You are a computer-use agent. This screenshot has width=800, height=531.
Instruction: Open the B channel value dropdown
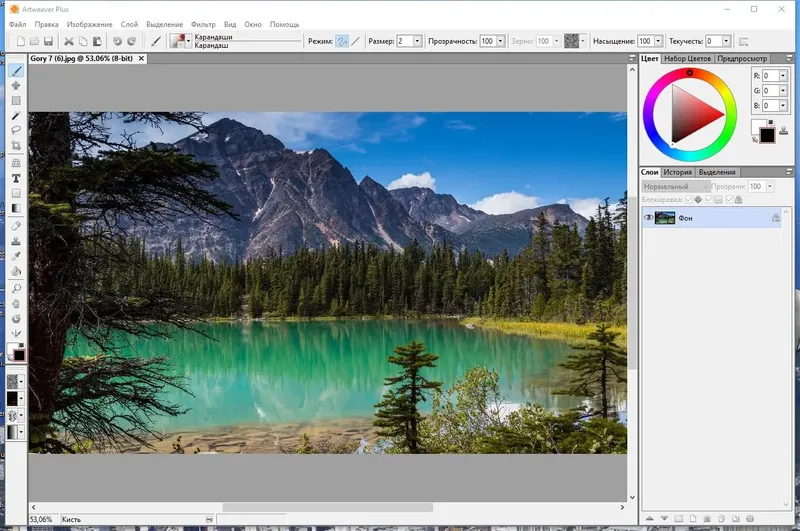tap(783, 106)
